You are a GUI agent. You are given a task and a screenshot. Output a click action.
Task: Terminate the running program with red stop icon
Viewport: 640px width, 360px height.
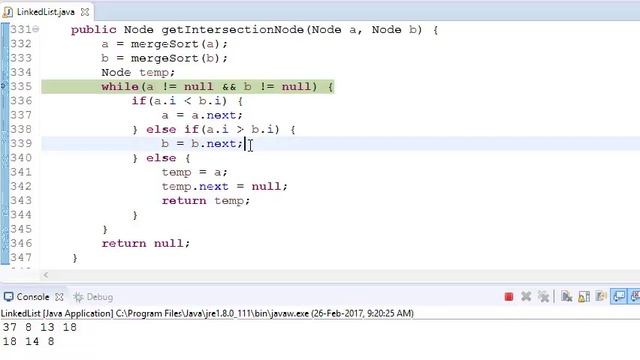tap(509, 297)
